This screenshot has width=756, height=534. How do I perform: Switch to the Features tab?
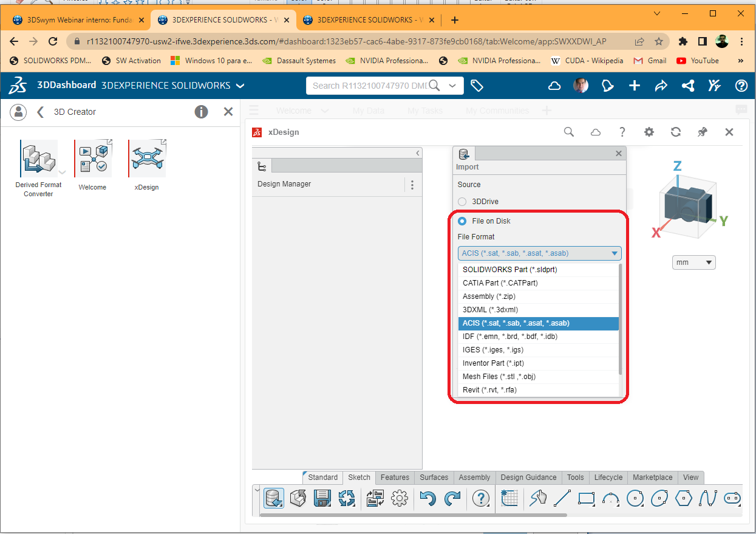[x=395, y=478]
